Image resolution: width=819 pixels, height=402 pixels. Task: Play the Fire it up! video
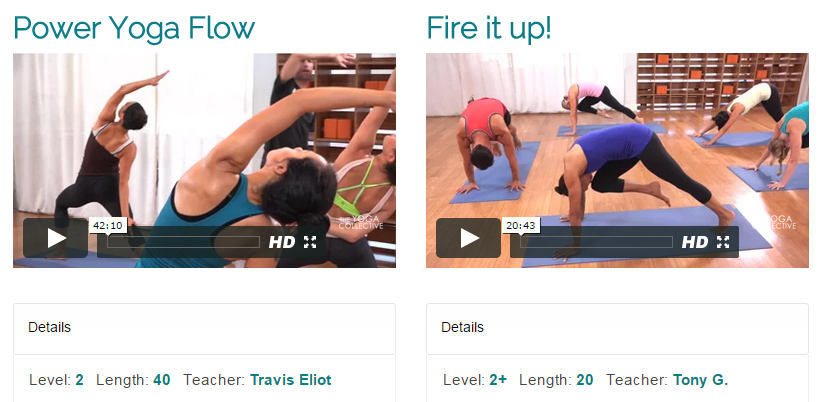(x=469, y=238)
